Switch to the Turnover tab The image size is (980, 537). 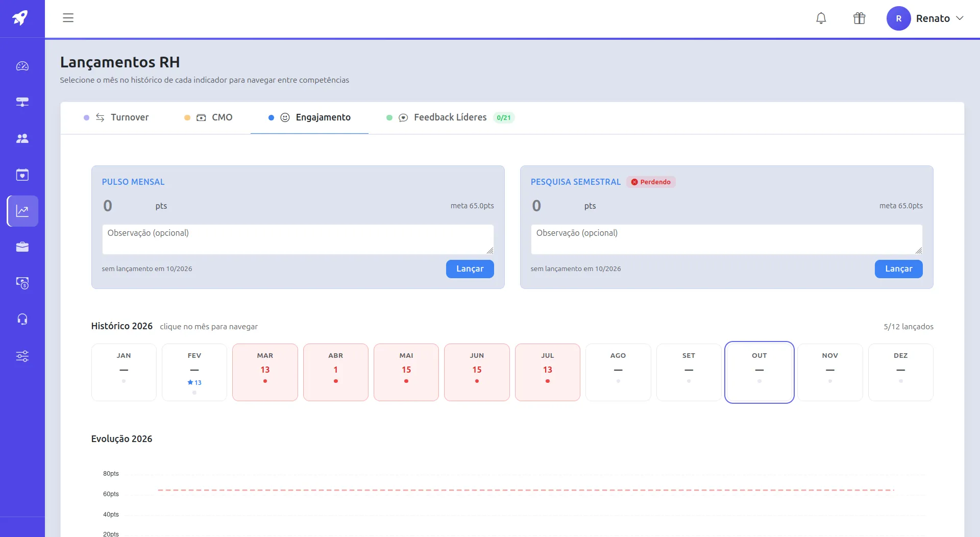click(116, 117)
